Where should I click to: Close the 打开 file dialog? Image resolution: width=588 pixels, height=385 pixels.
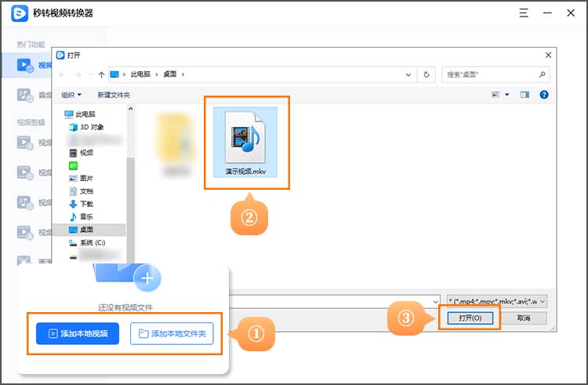548,55
